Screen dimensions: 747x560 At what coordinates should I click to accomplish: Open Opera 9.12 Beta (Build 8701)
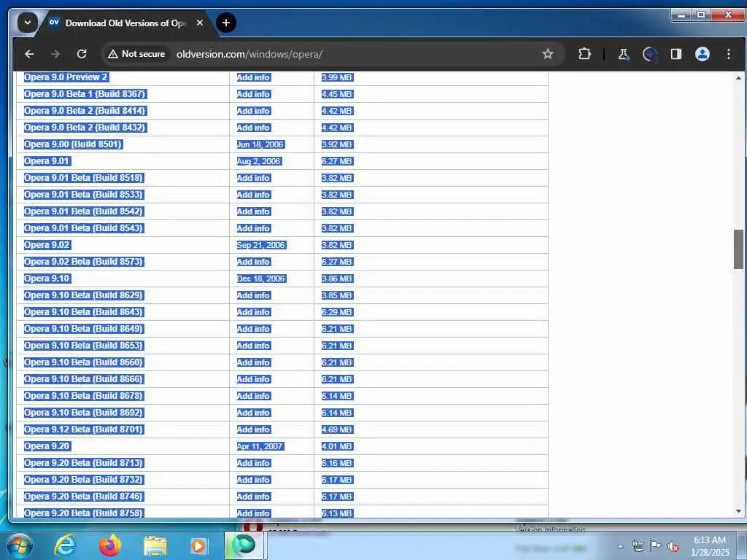(84, 429)
